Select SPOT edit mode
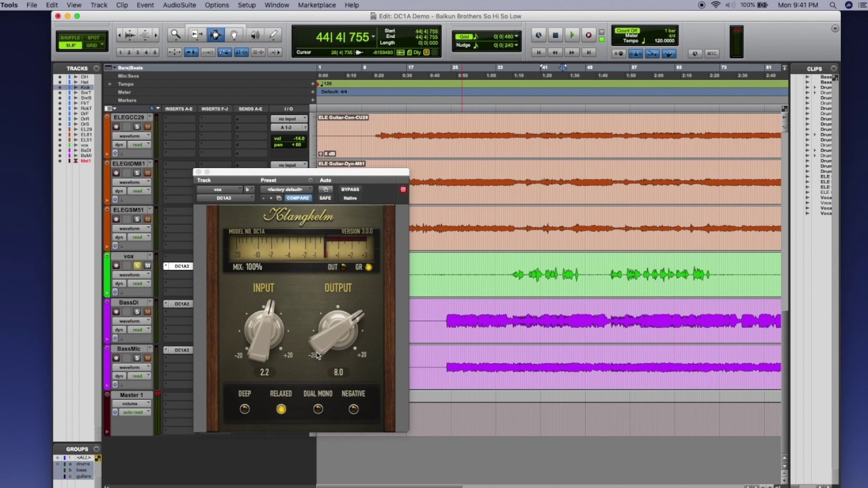Image resolution: width=868 pixels, height=488 pixels. [93, 37]
